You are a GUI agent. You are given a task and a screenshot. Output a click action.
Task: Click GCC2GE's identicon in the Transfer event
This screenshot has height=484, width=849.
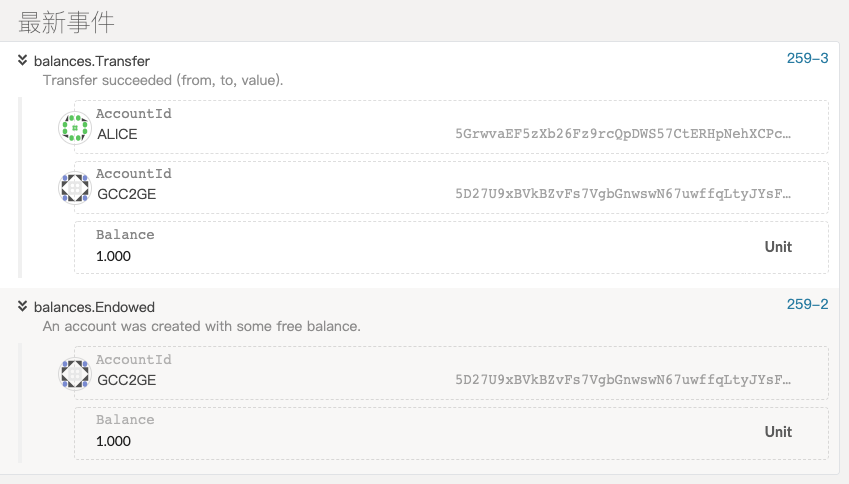point(75,188)
